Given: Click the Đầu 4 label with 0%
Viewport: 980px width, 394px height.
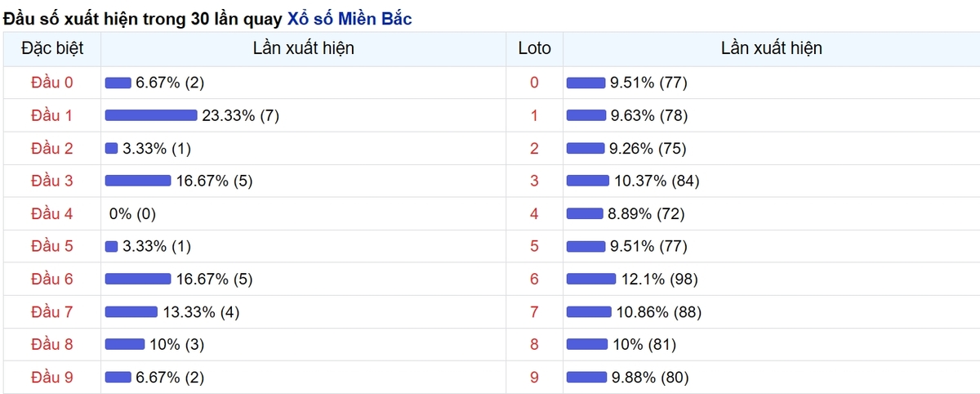Looking at the screenshot, I should click(51, 213).
